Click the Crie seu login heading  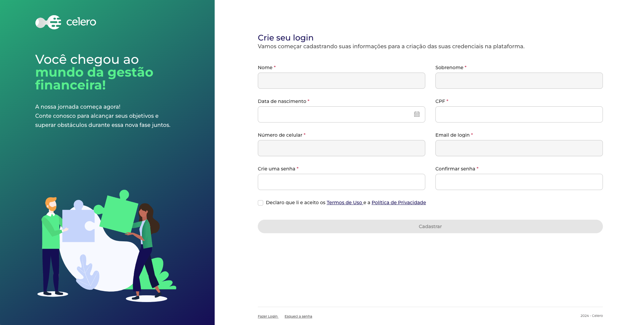click(x=285, y=38)
